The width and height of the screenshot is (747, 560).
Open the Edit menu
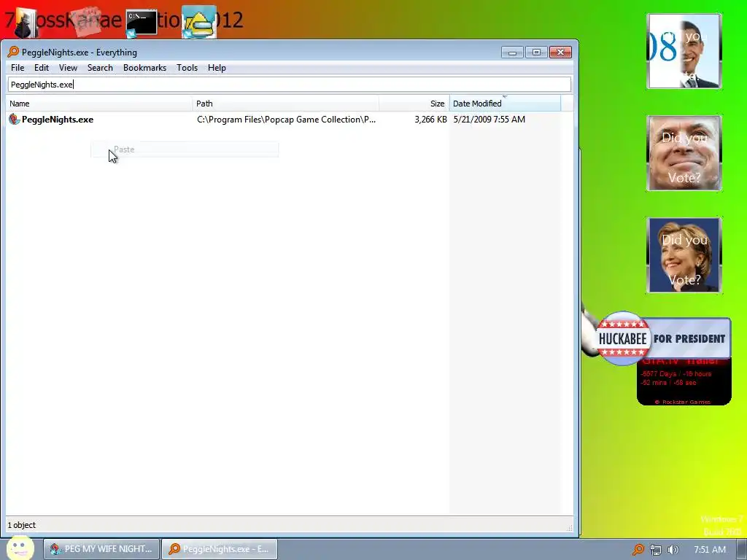[42, 68]
